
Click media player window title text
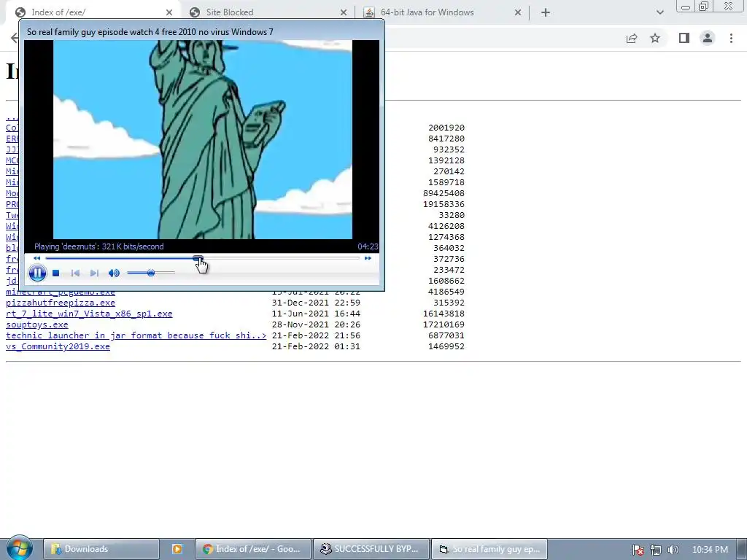tap(150, 32)
